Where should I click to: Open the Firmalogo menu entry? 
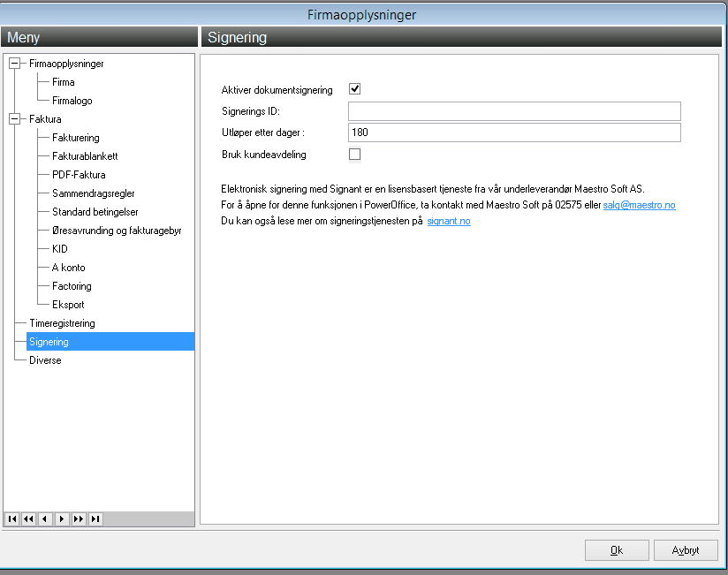[x=72, y=101]
